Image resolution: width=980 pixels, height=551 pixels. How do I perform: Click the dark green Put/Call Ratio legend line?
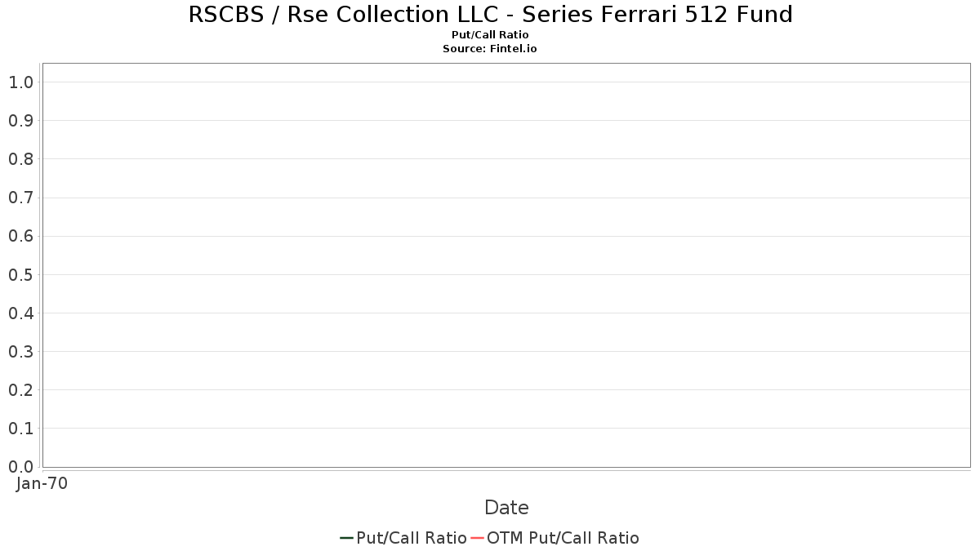pos(346,538)
